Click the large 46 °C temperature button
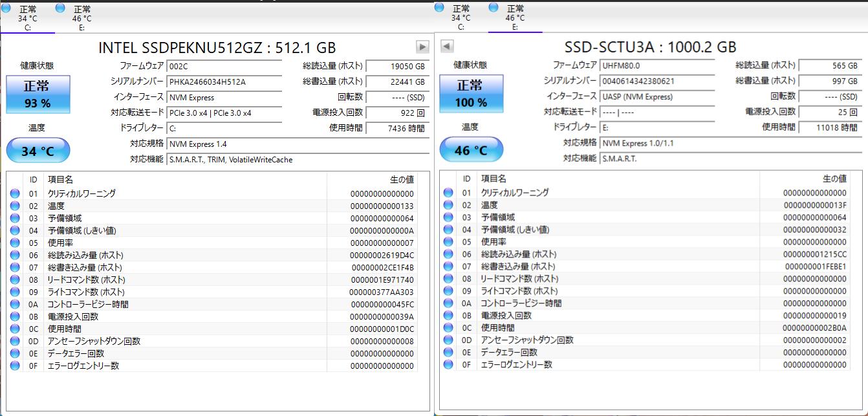Viewport: 868px width, 416px height. (471, 150)
